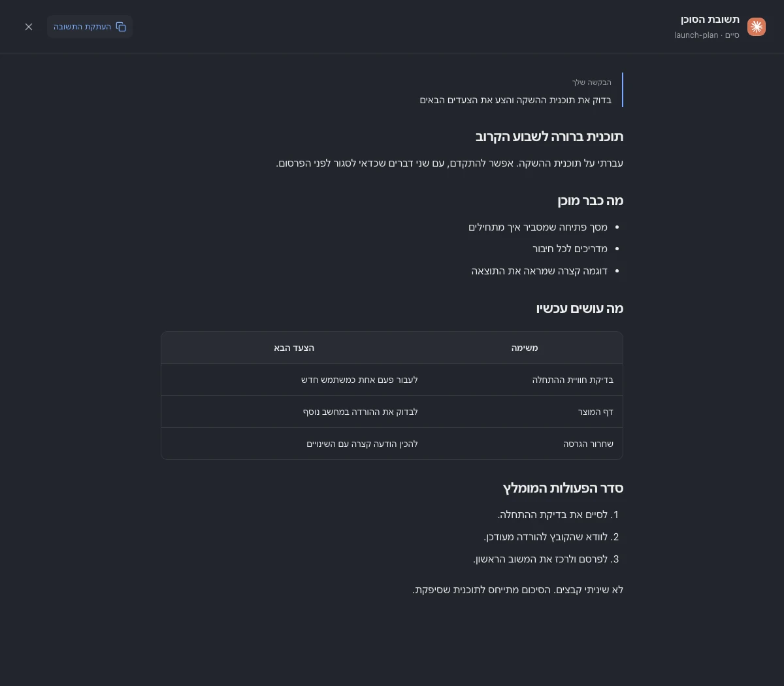The image size is (784, 686).
Task: Click the משימה table column header
Action: (525, 348)
